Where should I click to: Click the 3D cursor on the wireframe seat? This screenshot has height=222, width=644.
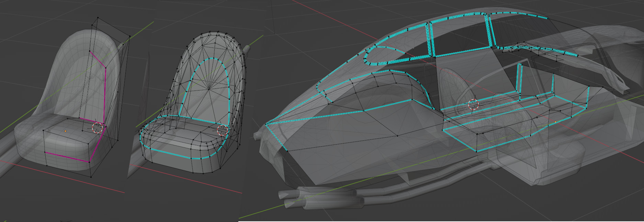[223, 130]
